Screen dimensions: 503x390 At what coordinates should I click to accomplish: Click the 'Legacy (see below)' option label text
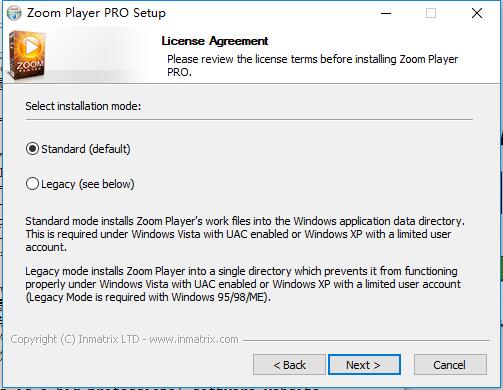[88, 184]
